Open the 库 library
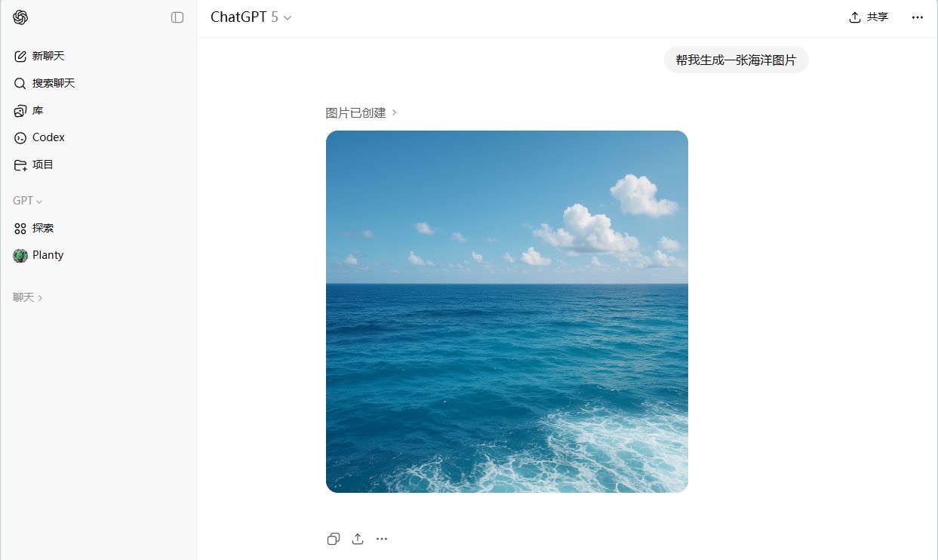This screenshot has height=560, width=938. 98,110
